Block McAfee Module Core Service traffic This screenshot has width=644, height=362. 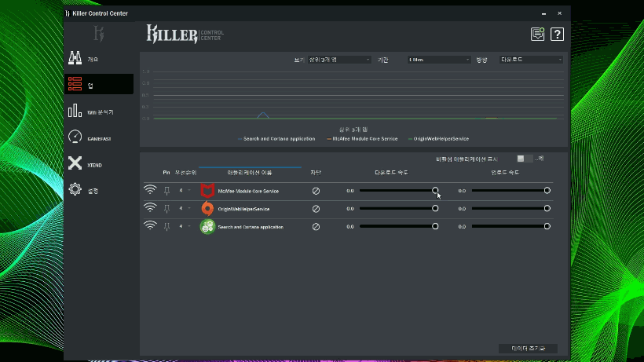tap(316, 191)
